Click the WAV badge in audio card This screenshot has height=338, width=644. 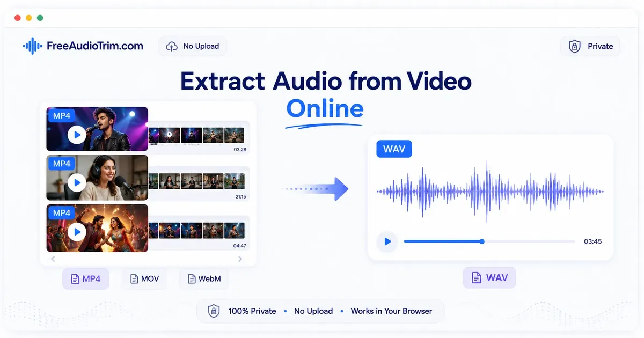[394, 149]
